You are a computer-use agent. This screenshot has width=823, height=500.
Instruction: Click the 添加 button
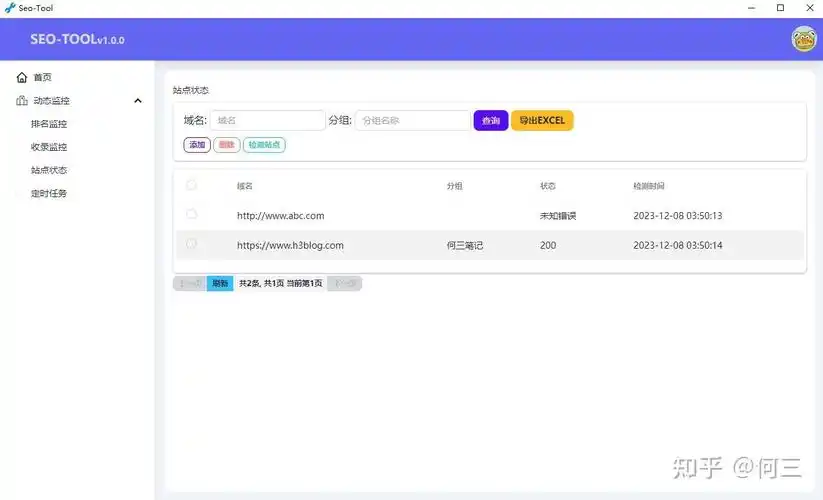[197, 145]
